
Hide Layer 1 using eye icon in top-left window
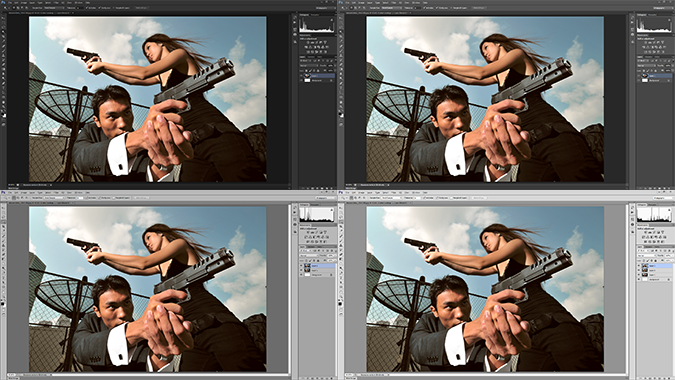click(x=301, y=76)
